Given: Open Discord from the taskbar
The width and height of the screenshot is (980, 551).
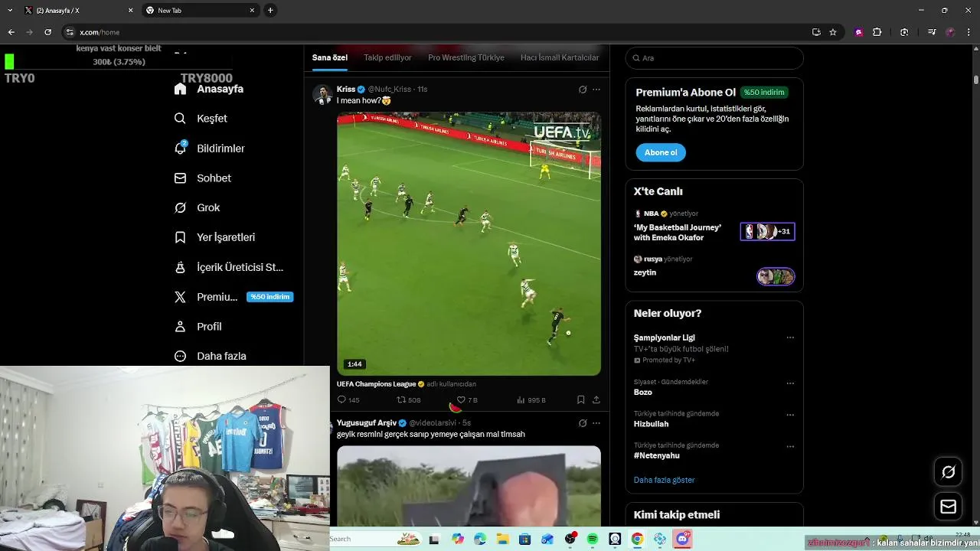Looking at the screenshot, I should coord(682,540).
